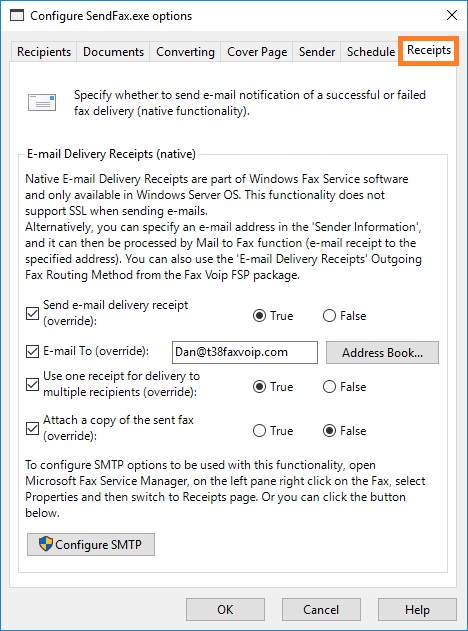Select False for Send e-mail delivery receipt
This screenshot has height=631, width=468.
coord(329,316)
